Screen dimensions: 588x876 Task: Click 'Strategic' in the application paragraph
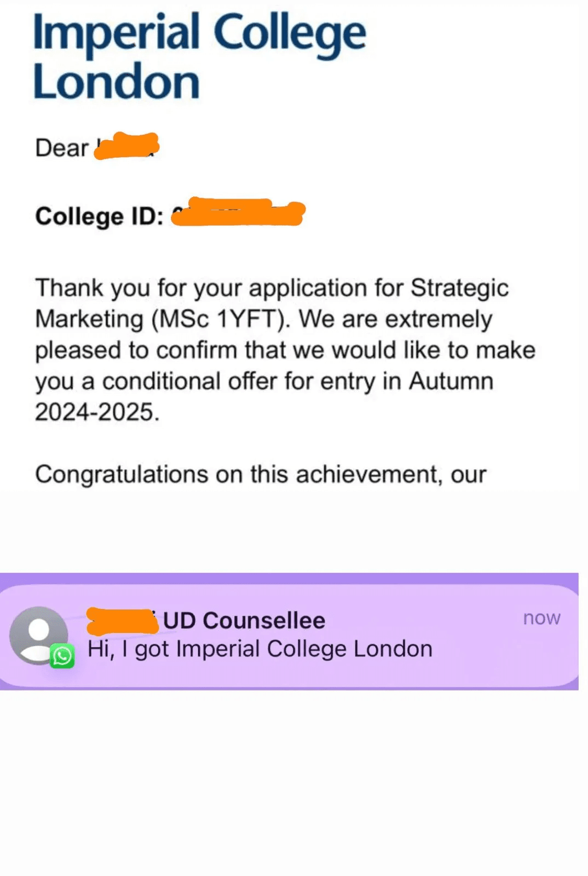(460, 289)
